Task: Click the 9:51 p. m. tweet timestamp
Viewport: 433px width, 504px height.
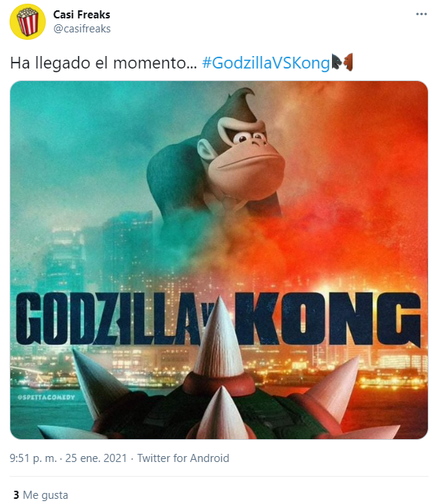Action: (x=33, y=458)
